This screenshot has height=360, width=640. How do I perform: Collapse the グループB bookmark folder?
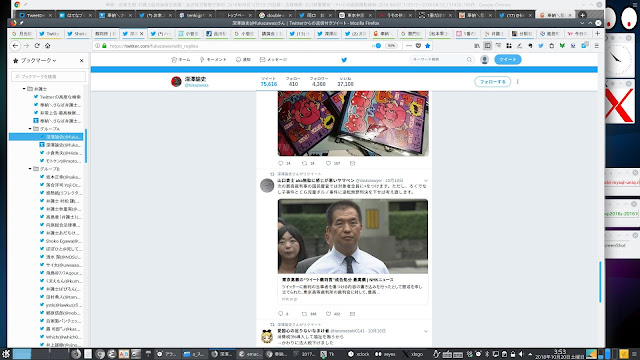coord(30,169)
